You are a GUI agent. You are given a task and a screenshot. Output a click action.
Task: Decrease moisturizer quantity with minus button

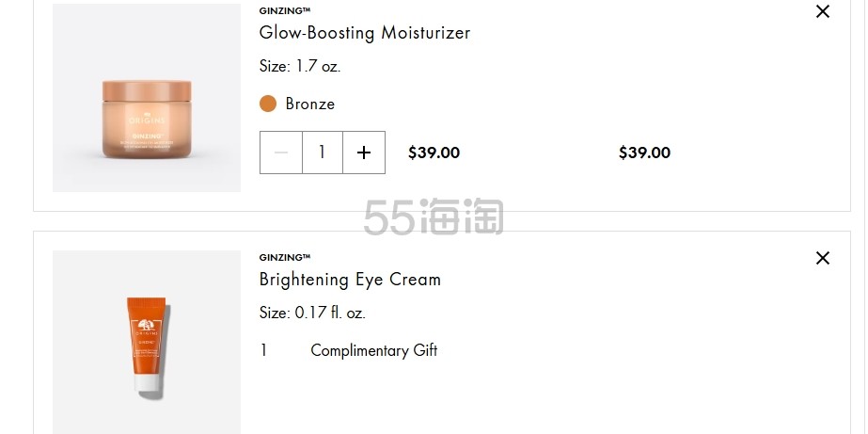281,153
